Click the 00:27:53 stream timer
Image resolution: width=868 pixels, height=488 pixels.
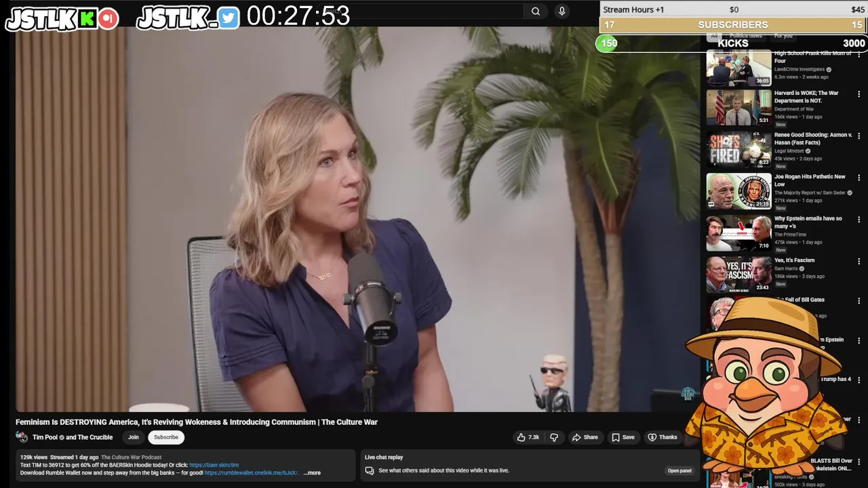click(x=298, y=16)
